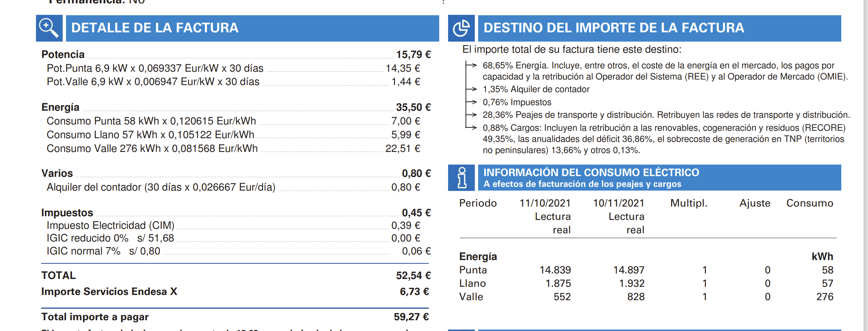The width and height of the screenshot is (868, 331).
Task: Click the DESTINO DEL IMPORTE DE LA FACTURA header
Action: [x=614, y=28]
